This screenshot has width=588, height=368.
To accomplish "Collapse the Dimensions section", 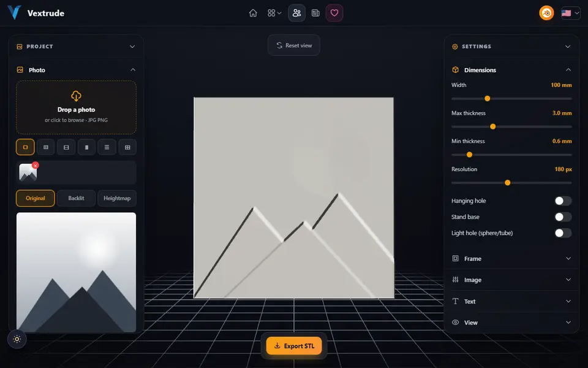I will click(568, 70).
